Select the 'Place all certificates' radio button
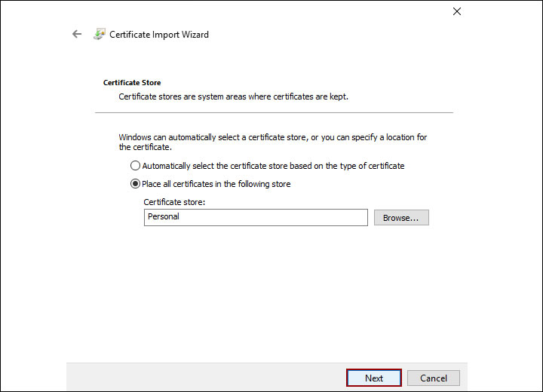This screenshot has width=543, height=392. tap(135, 184)
